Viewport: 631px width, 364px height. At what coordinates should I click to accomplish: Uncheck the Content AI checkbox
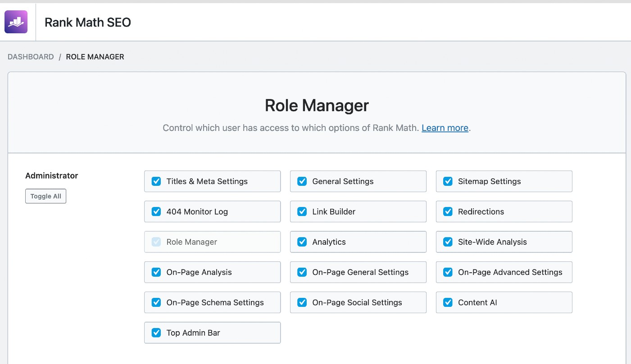tap(448, 302)
